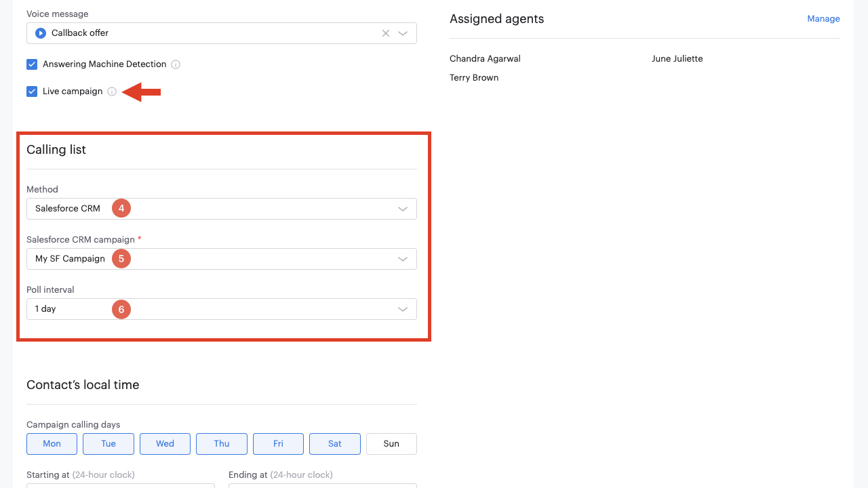Image resolution: width=868 pixels, height=488 pixels.
Task: Expand the Poll interval dropdown
Action: coord(403,309)
